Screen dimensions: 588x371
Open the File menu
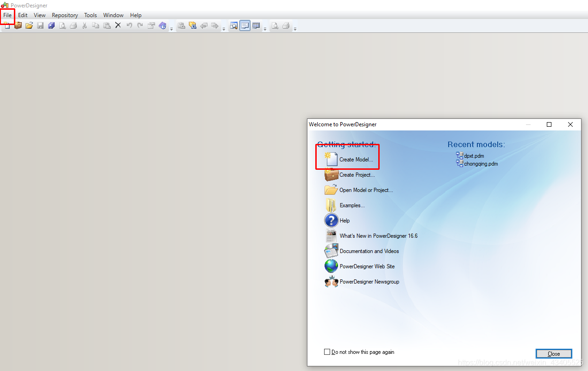pyautogui.click(x=7, y=15)
